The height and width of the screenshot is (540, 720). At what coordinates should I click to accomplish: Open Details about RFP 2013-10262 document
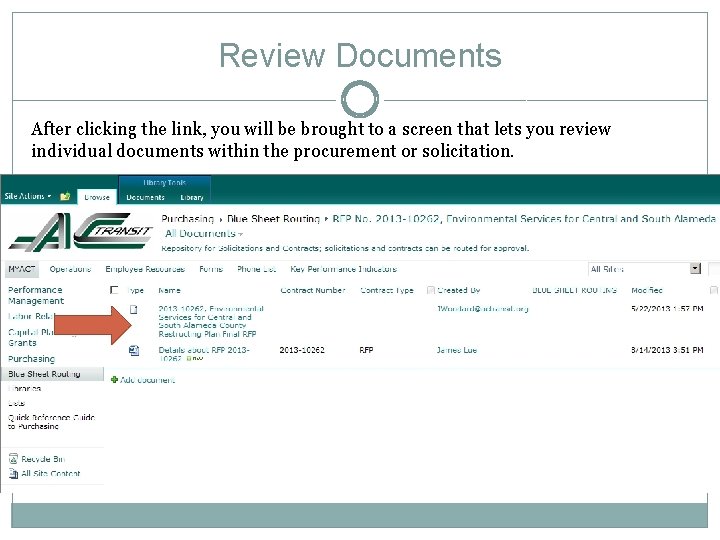coord(204,354)
